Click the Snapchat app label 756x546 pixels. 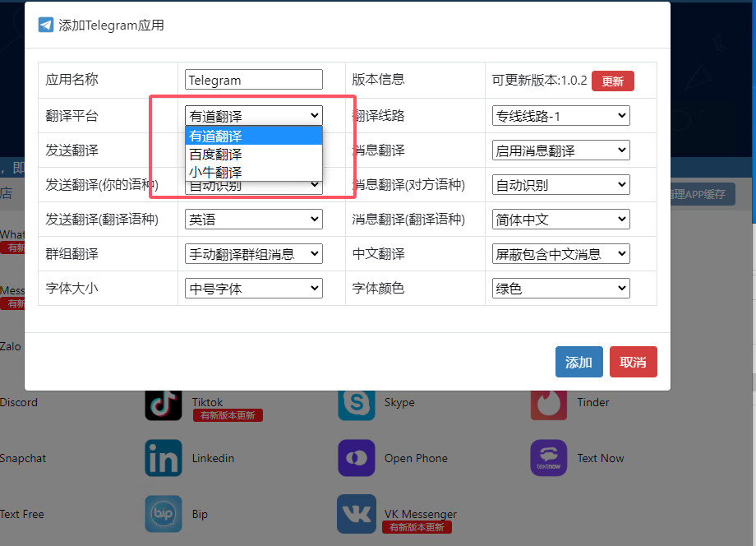point(23,458)
